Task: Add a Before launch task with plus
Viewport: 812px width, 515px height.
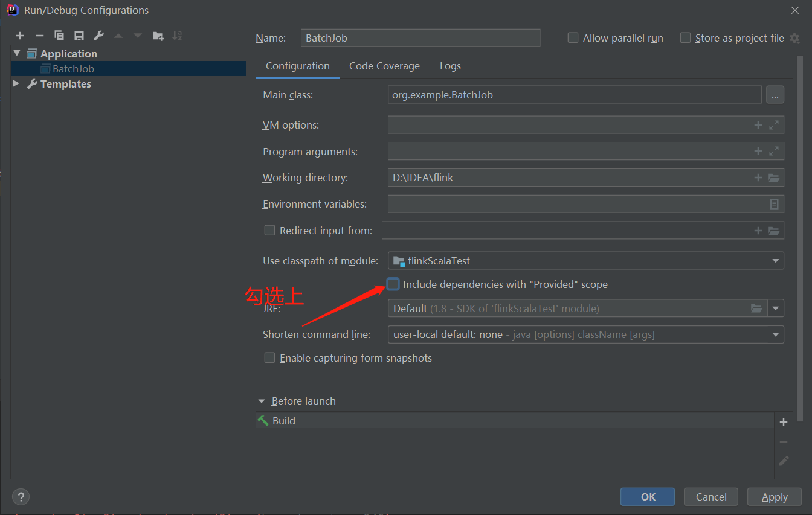Action: click(784, 422)
